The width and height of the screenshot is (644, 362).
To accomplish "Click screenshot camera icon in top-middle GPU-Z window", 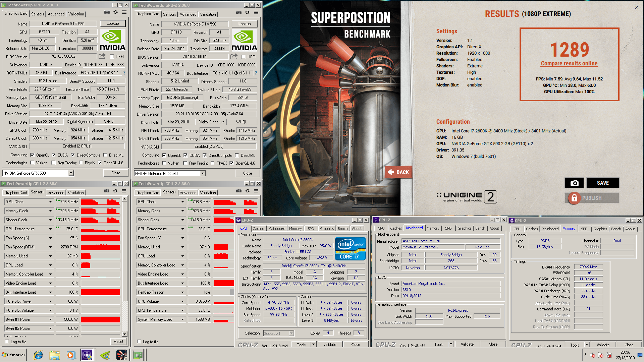I will [x=238, y=12].
